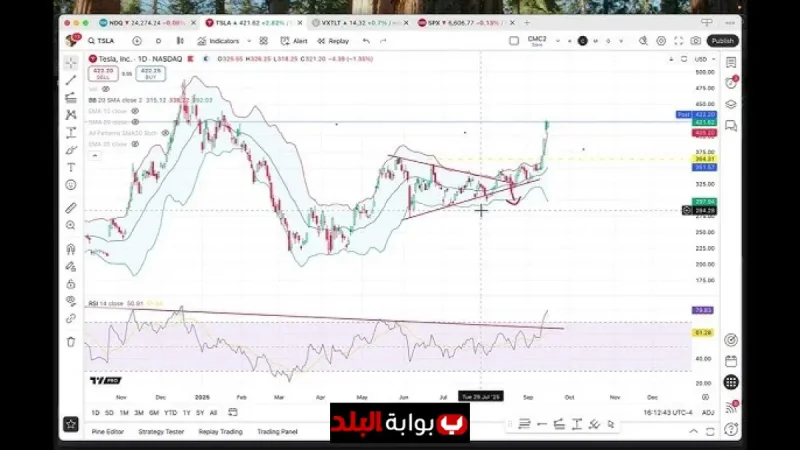Select the YTD date range
800x450 pixels.
(170, 413)
